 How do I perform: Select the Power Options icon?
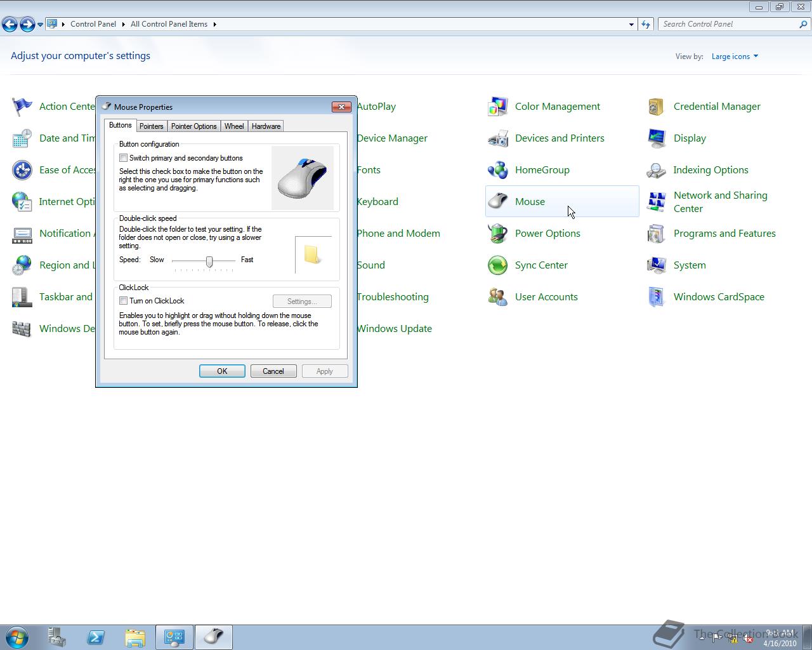point(498,233)
